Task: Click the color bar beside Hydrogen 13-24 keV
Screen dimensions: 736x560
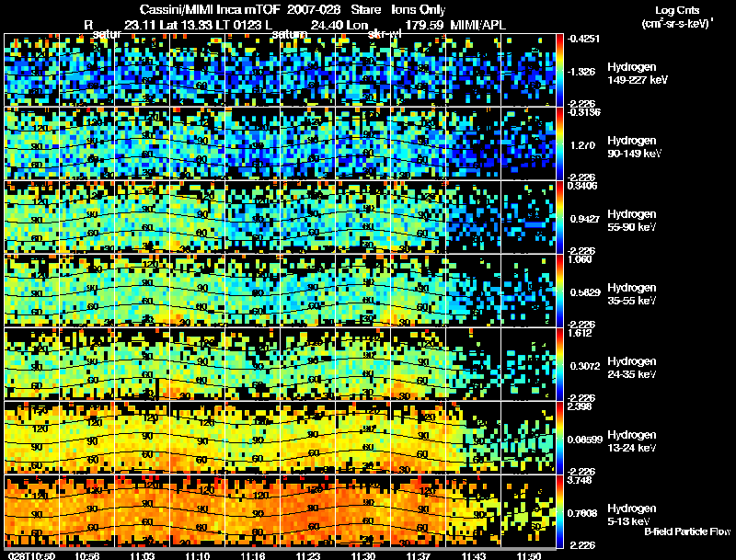Action: 559,438
